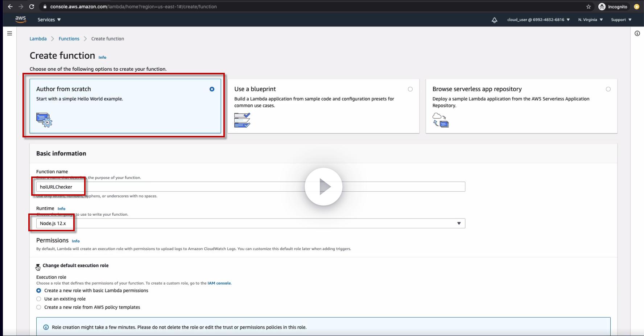Go to Lambda in the breadcrumb
The width and height of the screenshot is (644, 336).
click(38, 39)
